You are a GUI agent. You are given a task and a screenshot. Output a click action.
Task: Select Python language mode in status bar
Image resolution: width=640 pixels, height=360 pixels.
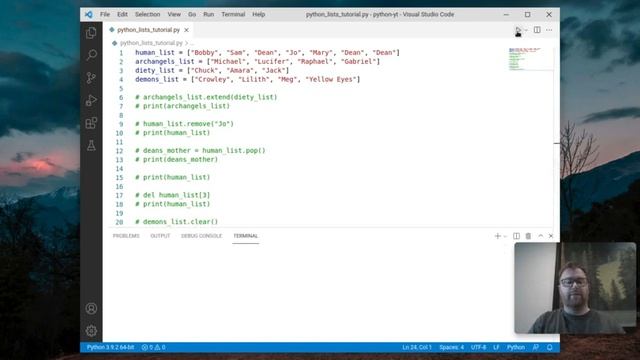click(516, 347)
